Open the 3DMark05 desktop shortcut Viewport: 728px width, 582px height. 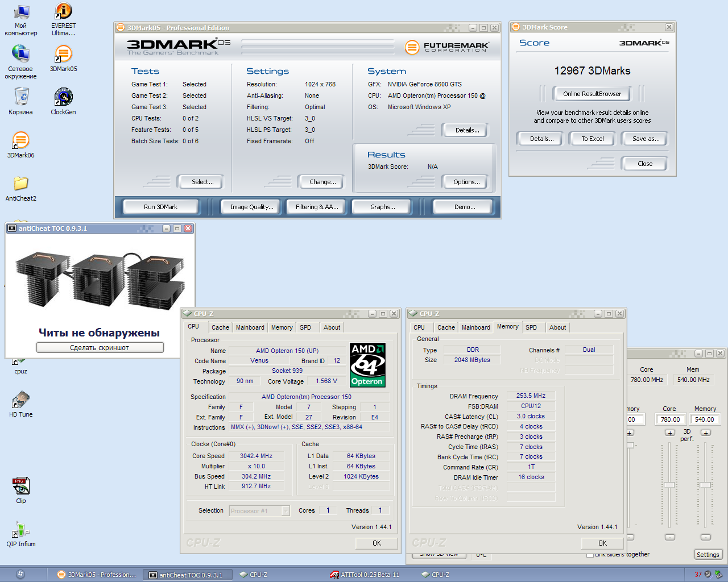pyautogui.click(x=63, y=59)
